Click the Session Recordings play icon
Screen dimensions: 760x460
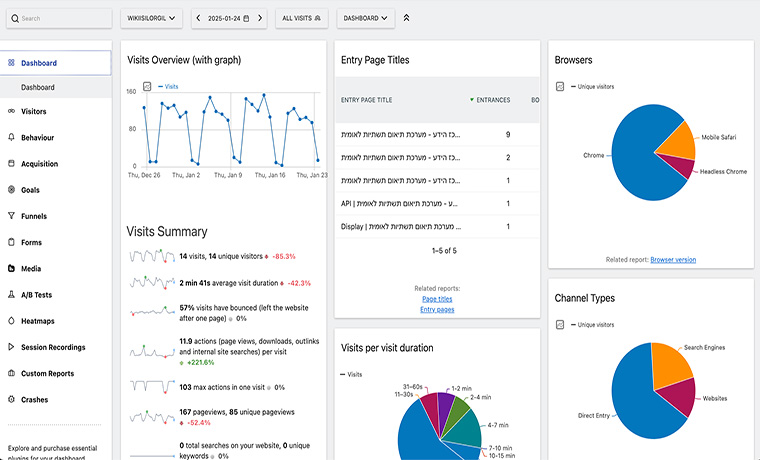(11, 347)
